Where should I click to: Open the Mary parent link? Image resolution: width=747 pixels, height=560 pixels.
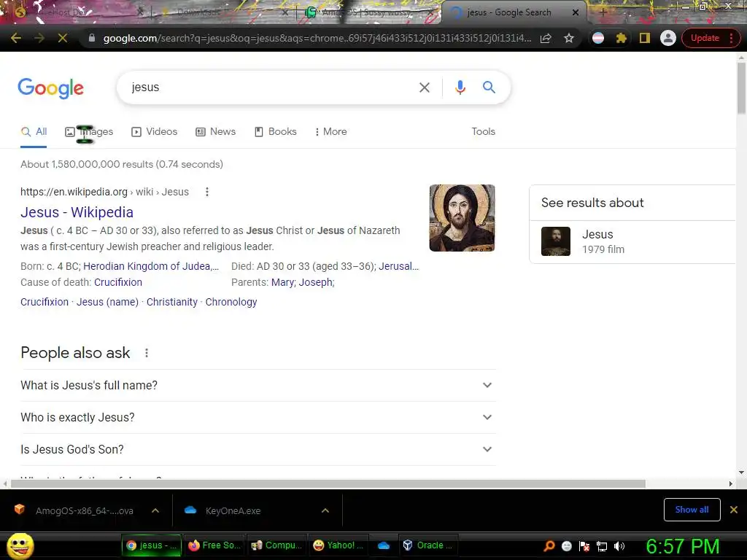tap(283, 282)
